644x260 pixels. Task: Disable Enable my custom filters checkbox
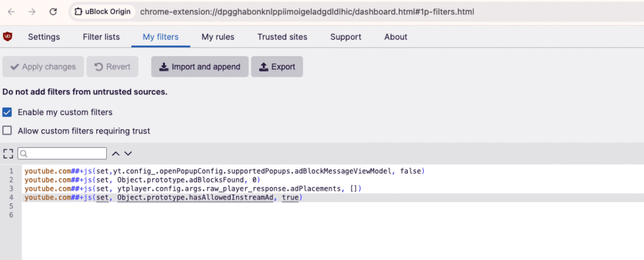[7, 112]
